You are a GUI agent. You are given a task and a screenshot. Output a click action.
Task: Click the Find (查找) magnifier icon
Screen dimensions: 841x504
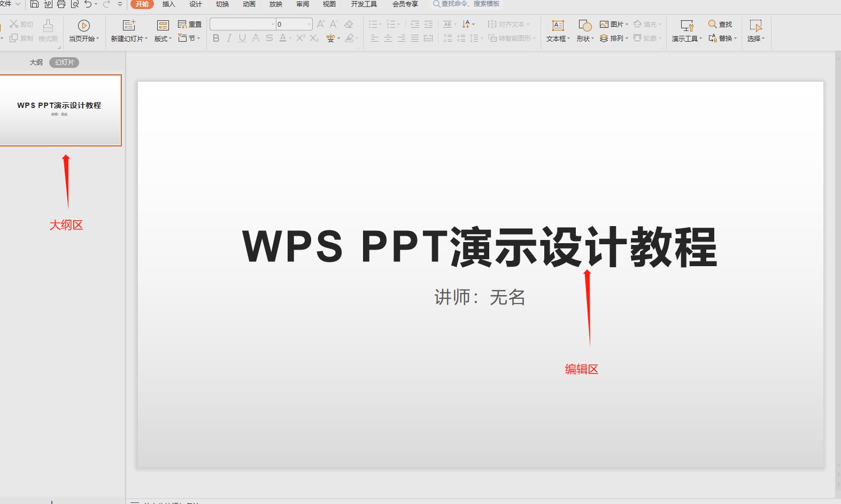point(713,24)
